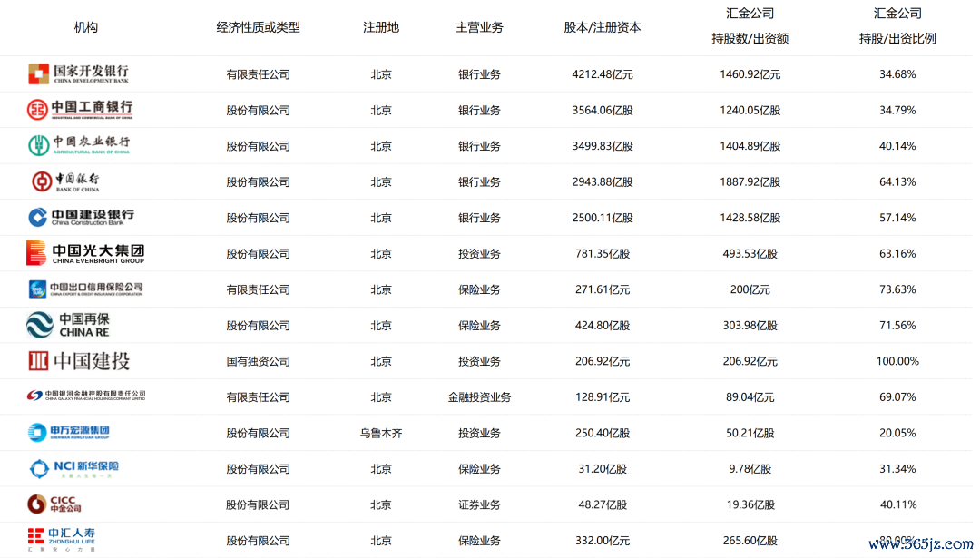The image size is (980, 558).
Task: Click the 34.68% ratio cell
Action: 897,74
